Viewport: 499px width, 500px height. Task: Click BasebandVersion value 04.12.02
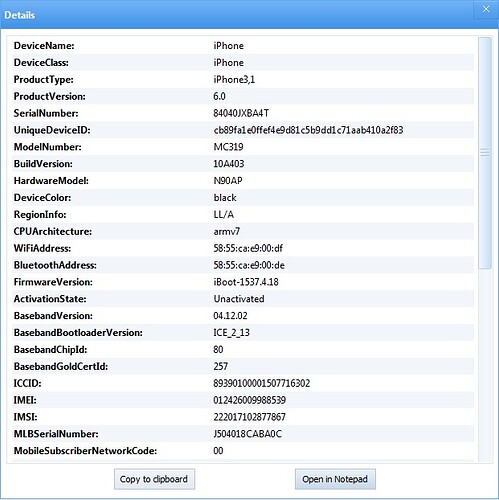coord(230,316)
